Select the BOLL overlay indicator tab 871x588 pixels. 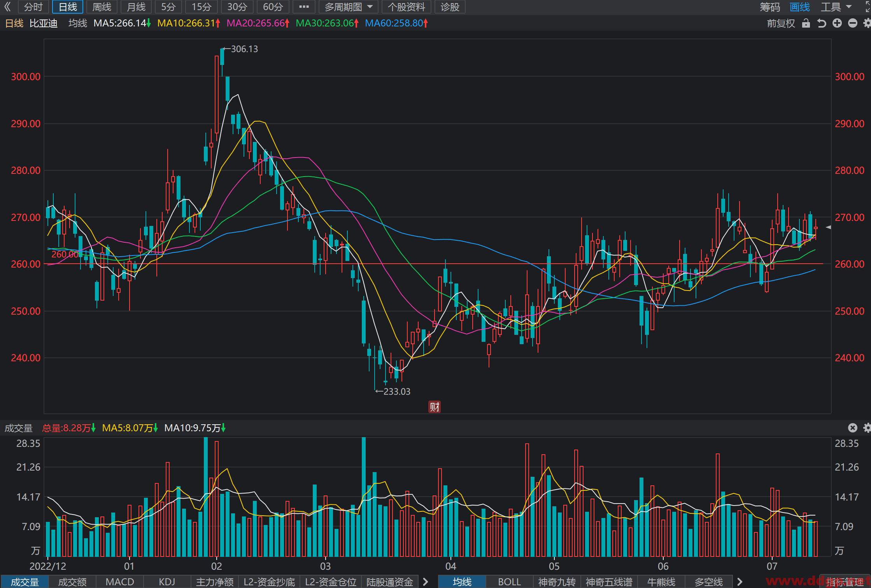tap(509, 582)
